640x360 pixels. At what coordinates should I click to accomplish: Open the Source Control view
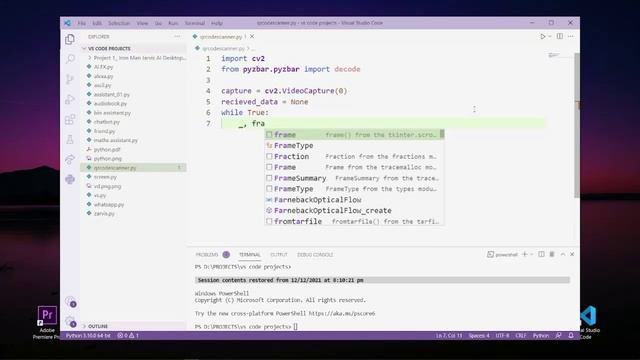pos(70,79)
